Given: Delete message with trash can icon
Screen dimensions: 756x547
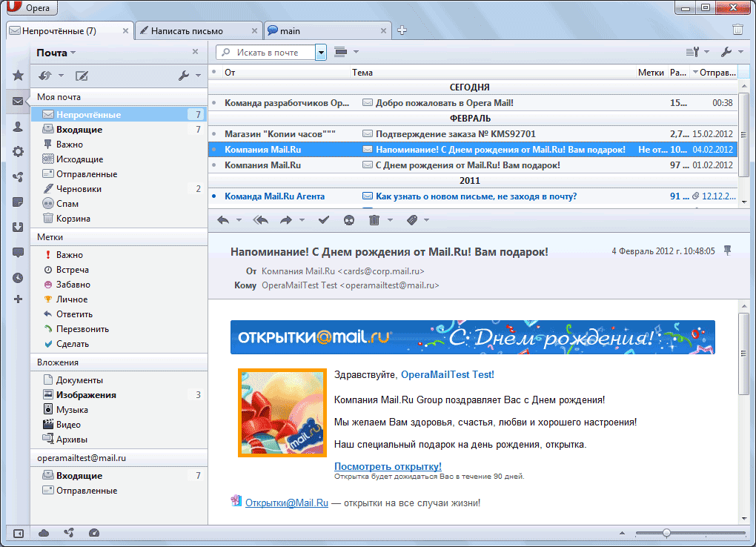Looking at the screenshot, I should pos(374,220).
